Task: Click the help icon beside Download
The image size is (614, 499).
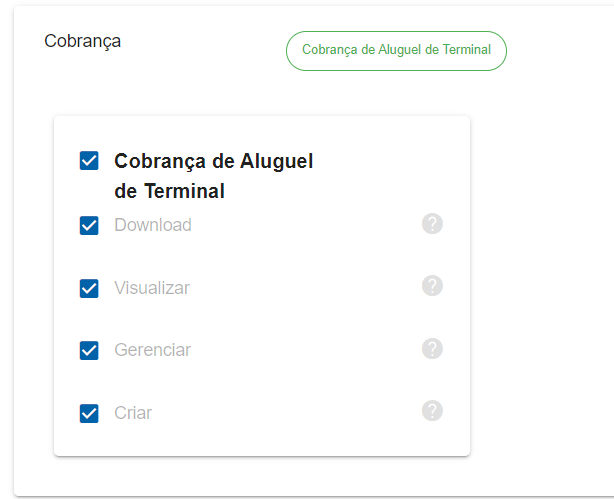Action: coord(432,224)
